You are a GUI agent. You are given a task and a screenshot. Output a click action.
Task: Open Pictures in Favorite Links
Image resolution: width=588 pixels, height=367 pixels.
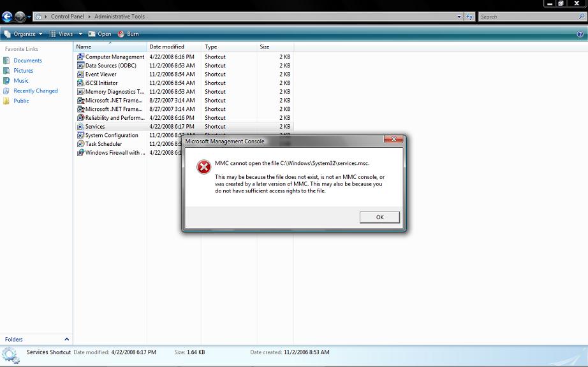[x=23, y=70]
